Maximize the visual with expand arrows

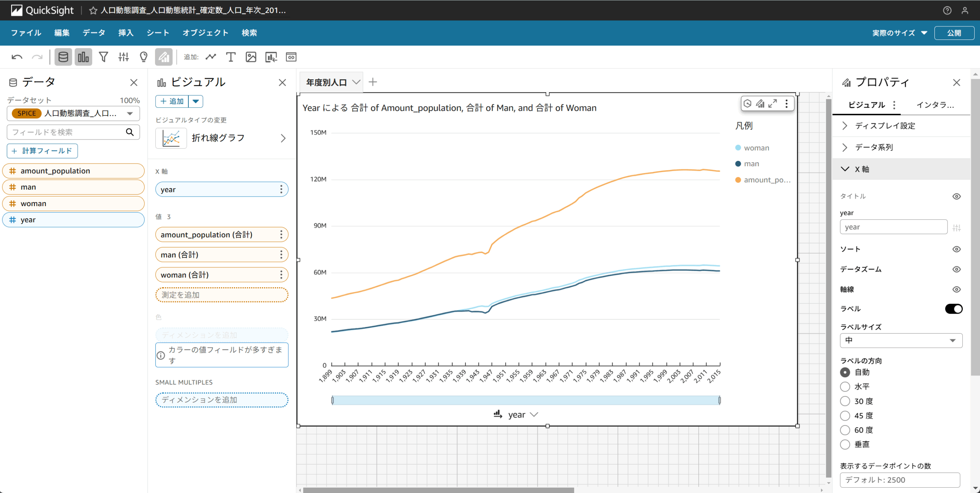pos(773,103)
